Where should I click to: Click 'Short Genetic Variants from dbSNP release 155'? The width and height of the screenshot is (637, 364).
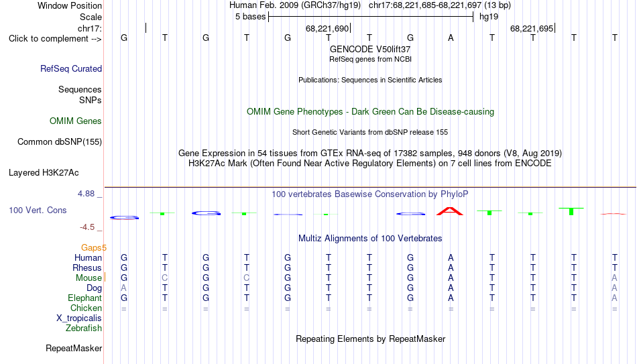click(x=370, y=133)
